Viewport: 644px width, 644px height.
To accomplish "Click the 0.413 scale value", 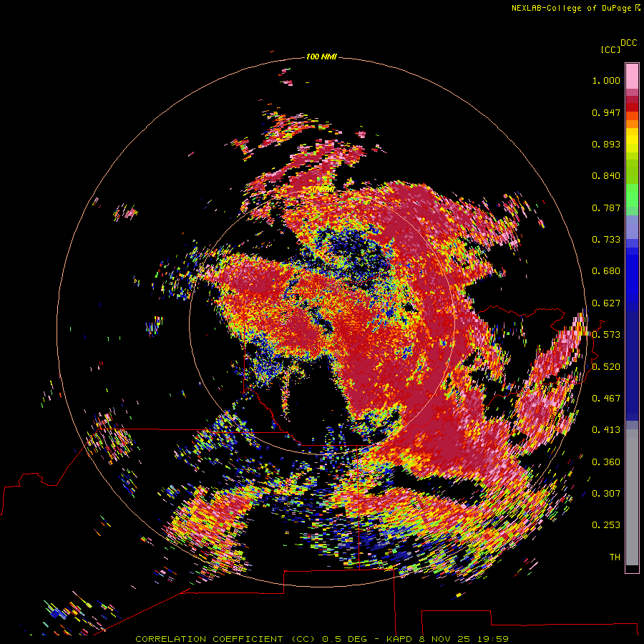I will coord(606,430).
